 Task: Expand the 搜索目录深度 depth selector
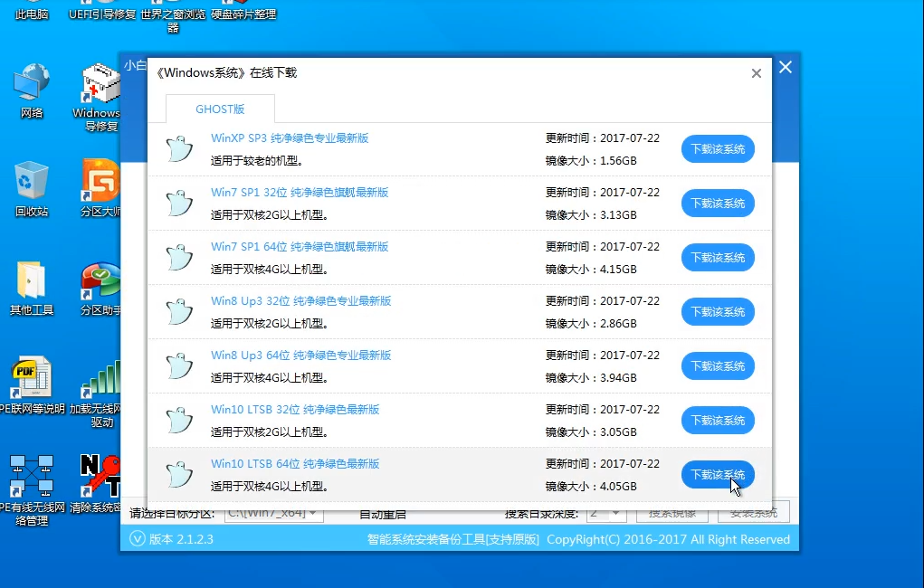(x=606, y=511)
